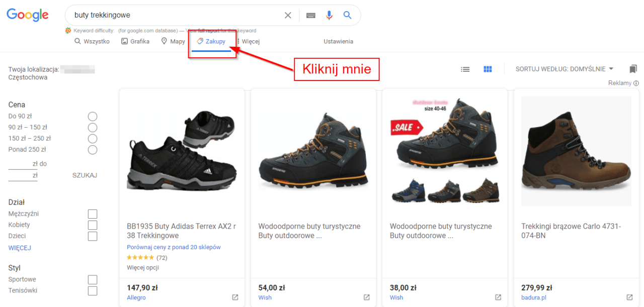Open saved items bookmark icon
Image resolution: width=644 pixels, height=307 pixels.
click(x=633, y=69)
